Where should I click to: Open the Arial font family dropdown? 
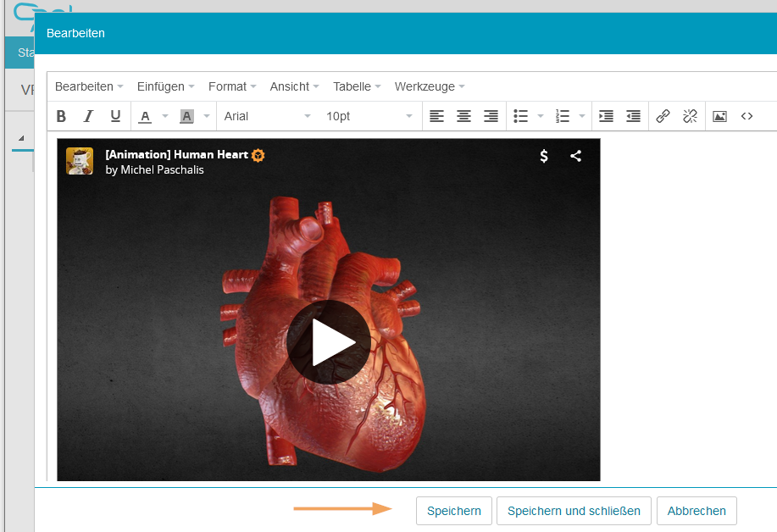point(267,116)
